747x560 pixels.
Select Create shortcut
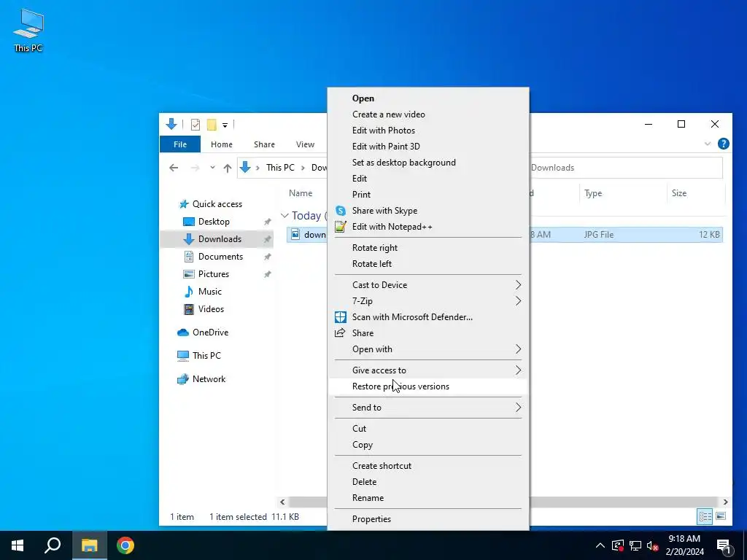pos(428,466)
